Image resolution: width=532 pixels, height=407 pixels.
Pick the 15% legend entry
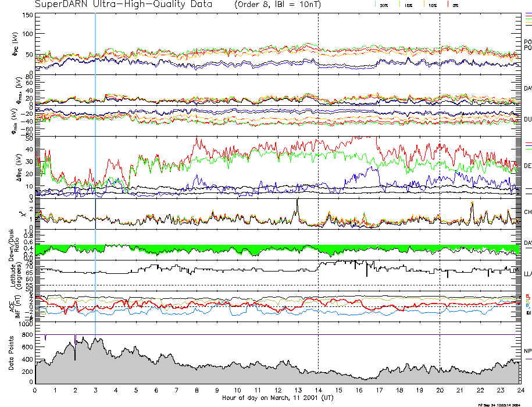[408, 5]
